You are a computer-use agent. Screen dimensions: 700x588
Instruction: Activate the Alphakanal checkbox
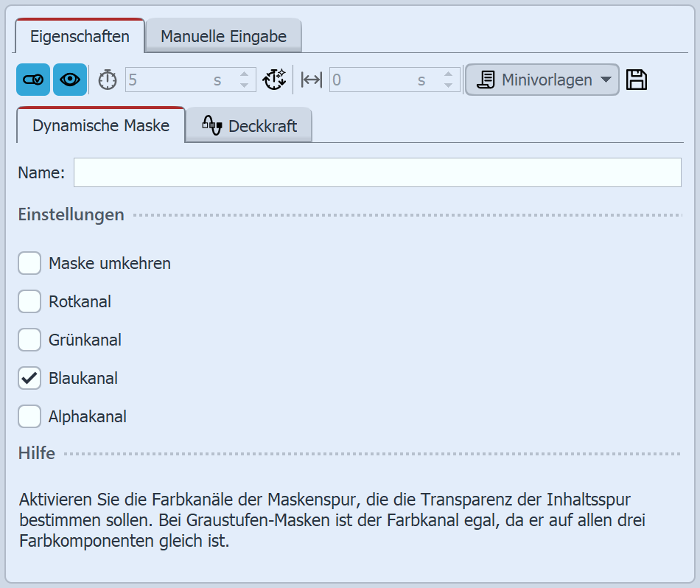coord(29,416)
